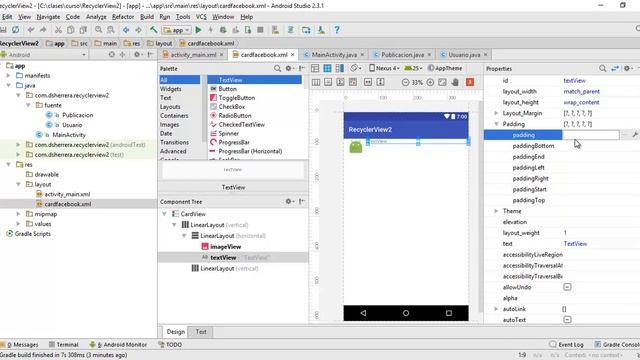640x360 pixels.
Task: Open the Nexus 4 device dropdown
Action: [x=384, y=68]
